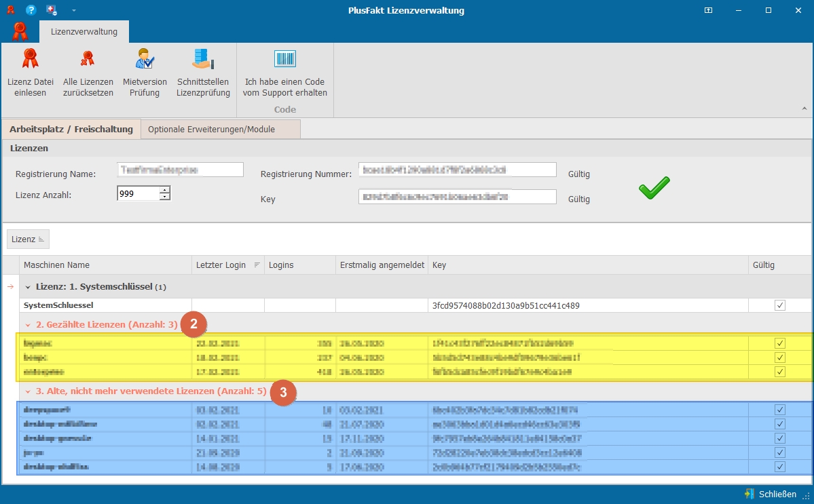Screen dimensions: 814x504
Task: Toggle Gültig checkbox of row last logged in 17.02.2021
Action: [x=780, y=372]
